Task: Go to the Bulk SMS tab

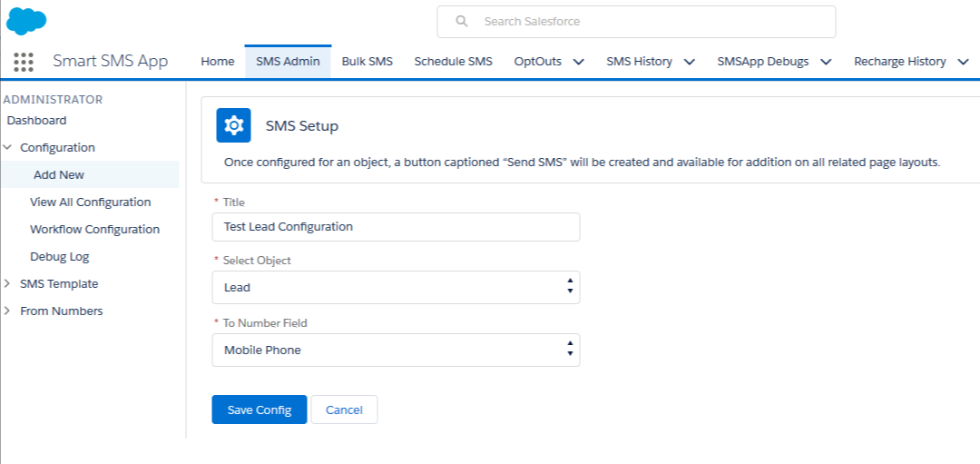Action: (367, 61)
